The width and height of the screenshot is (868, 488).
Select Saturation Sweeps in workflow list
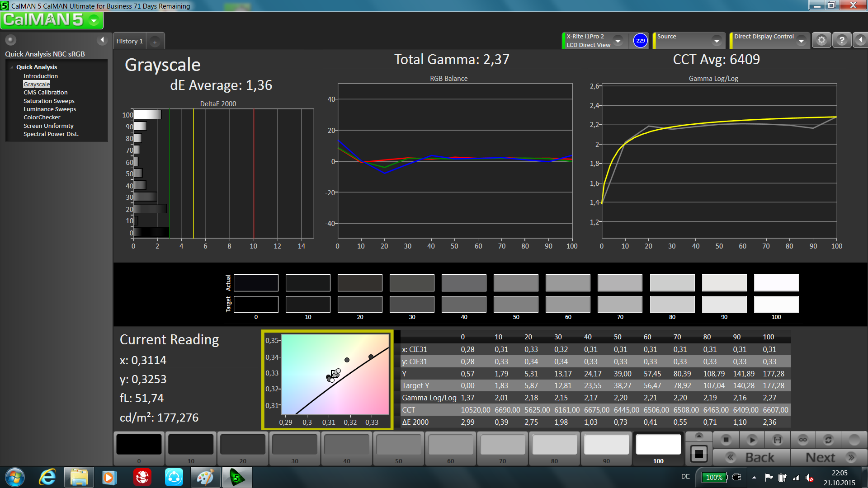point(49,101)
